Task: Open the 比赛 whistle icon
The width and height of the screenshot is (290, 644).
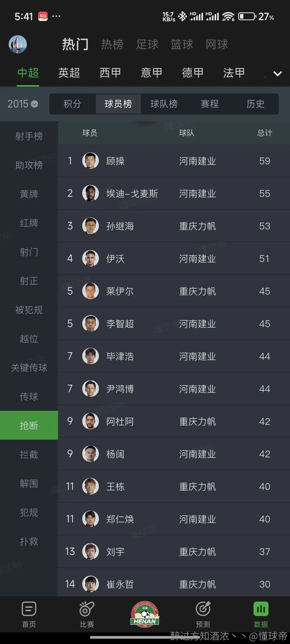Action: [87, 609]
